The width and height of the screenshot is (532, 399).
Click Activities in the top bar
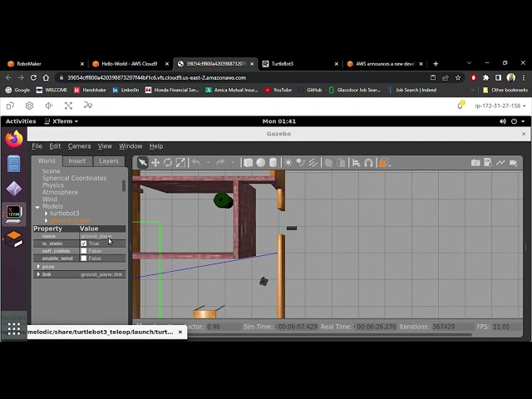[21, 121]
